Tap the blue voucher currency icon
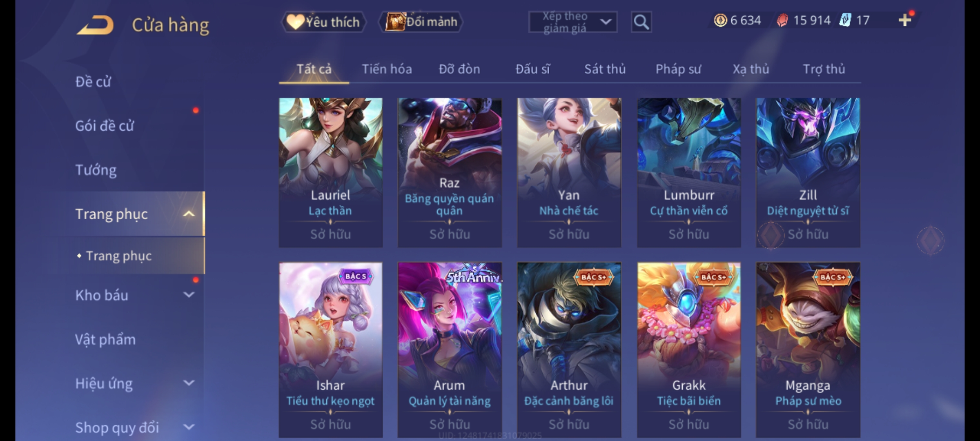The width and height of the screenshot is (980, 441). [845, 20]
